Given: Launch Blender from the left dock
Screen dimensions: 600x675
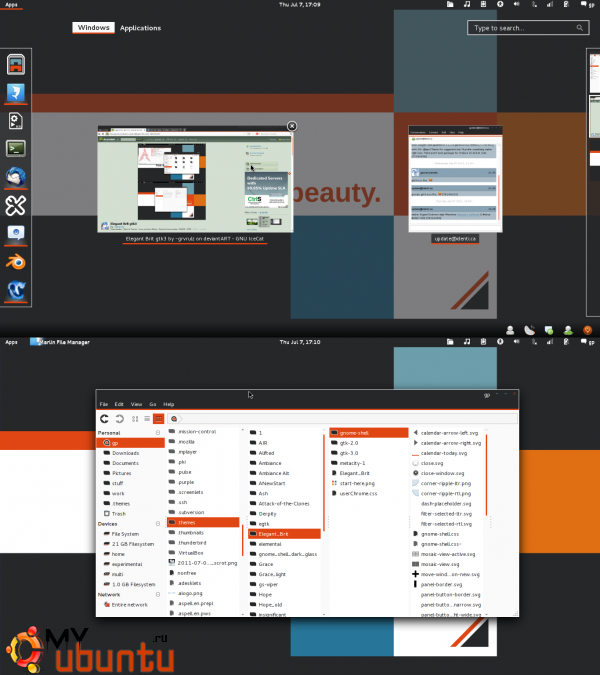Looking at the screenshot, I should [x=17, y=262].
